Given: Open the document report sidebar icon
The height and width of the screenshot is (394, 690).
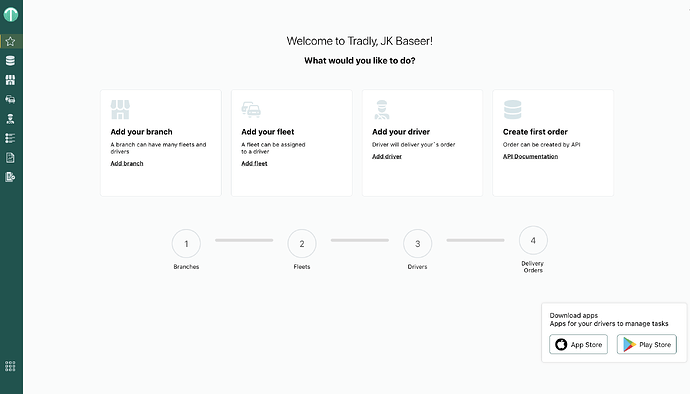Looking at the screenshot, I should [x=10, y=158].
